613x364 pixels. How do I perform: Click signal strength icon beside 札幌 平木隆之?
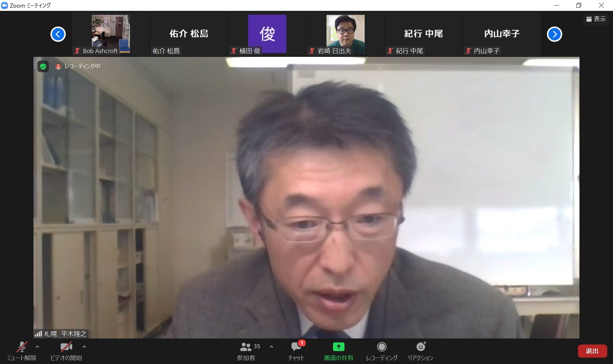coord(38,334)
